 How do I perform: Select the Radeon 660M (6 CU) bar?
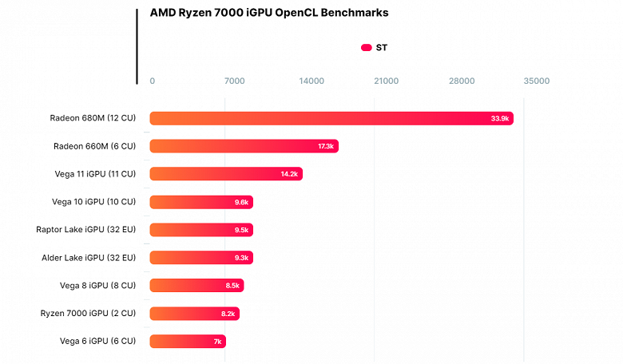[x=244, y=146]
